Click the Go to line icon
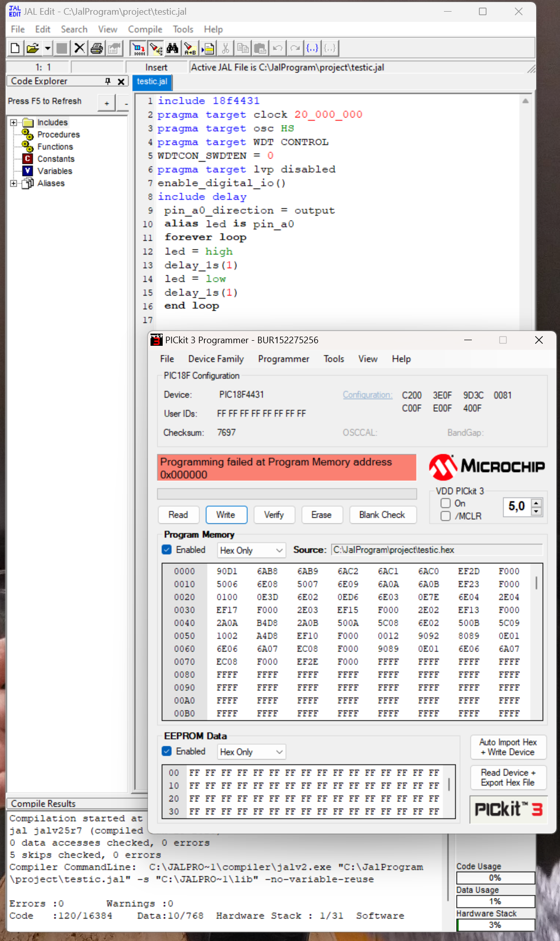 point(208,48)
